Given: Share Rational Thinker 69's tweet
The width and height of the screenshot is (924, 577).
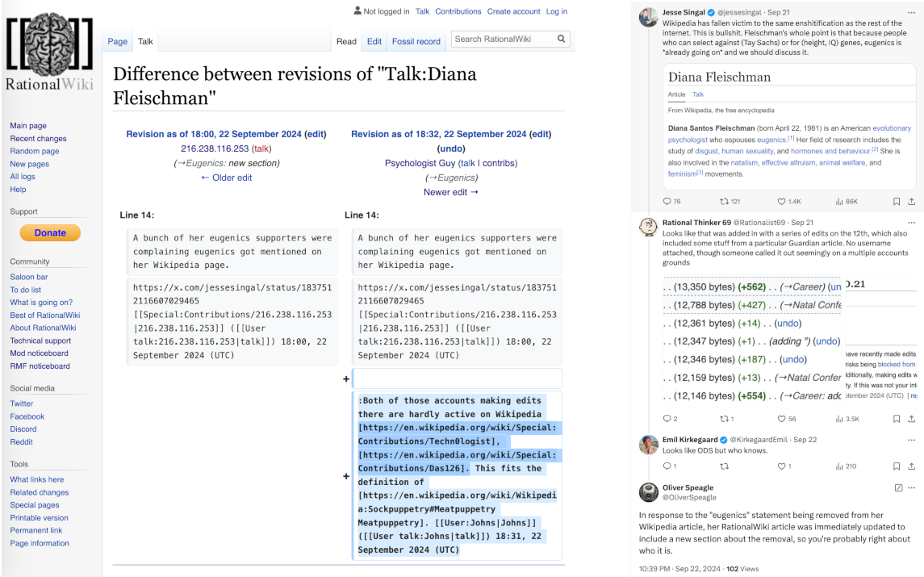Looking at the screenshot, I should tap(912, 419).
